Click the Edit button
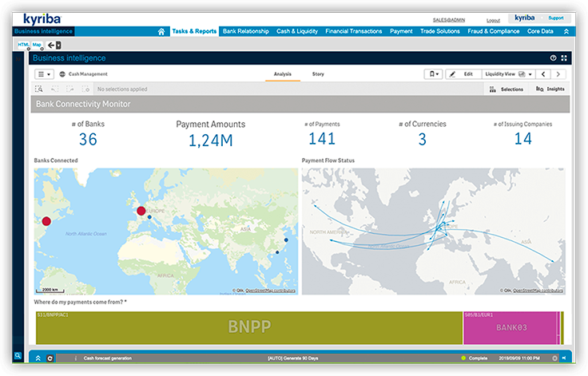Image resolution: width=588 pixels, height=376 pixels. [x=463, y=73]
